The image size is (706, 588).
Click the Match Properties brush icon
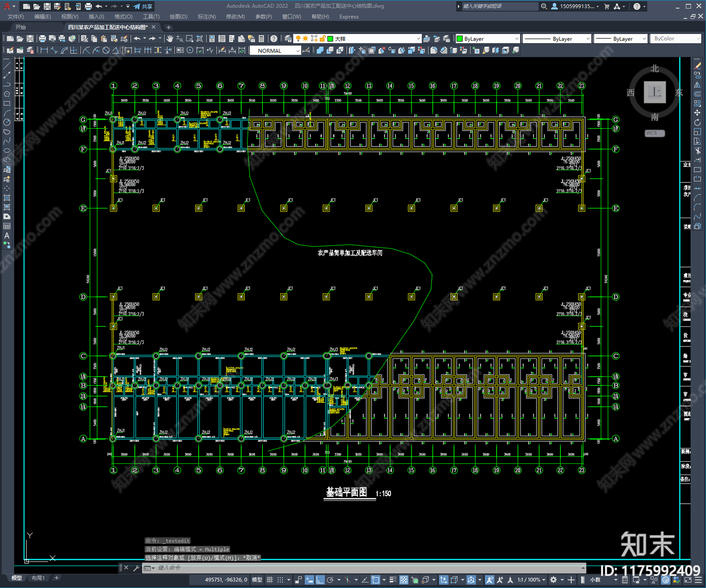[124, 39]
